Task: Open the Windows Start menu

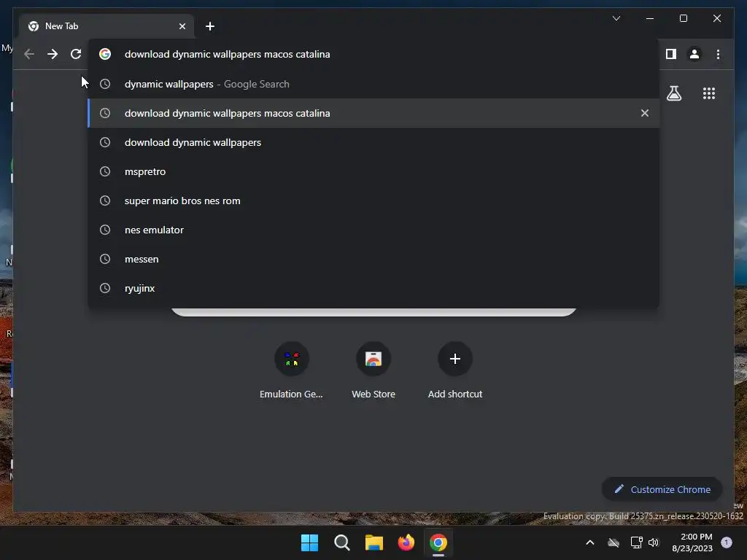Action: [309, 542]
